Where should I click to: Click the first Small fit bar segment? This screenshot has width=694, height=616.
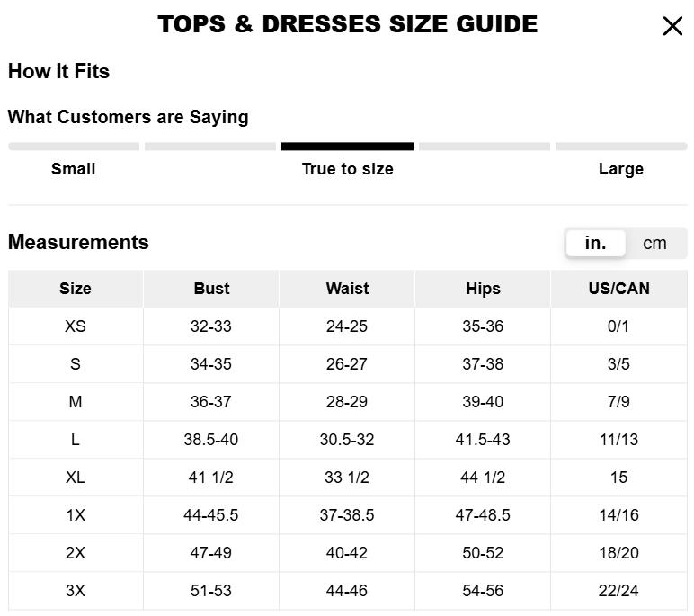74,147
